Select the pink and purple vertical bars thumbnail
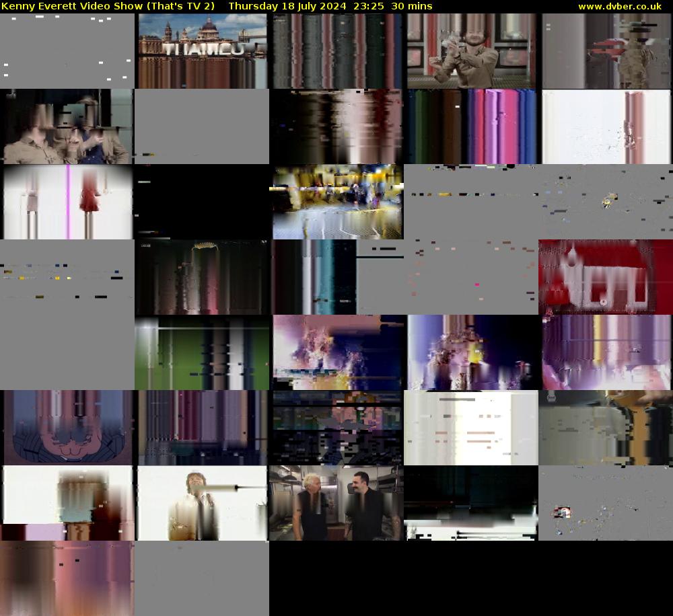 point(471,126)
